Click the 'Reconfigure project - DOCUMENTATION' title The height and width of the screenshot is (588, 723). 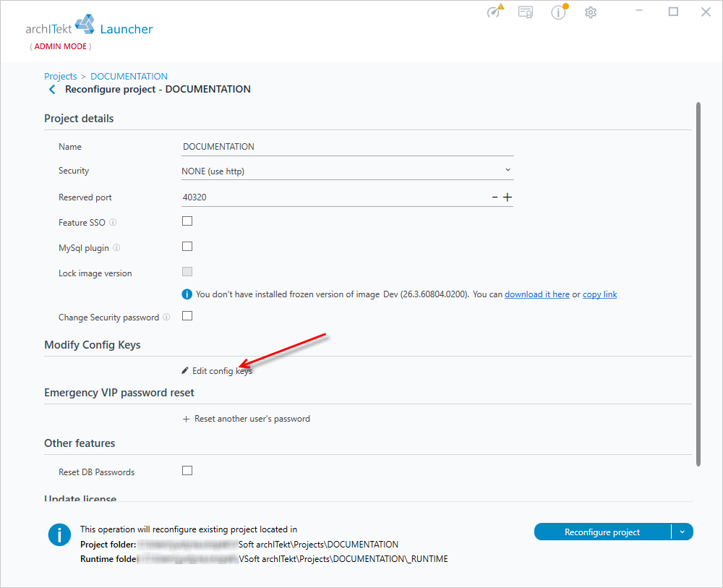[x=158, y=90]
